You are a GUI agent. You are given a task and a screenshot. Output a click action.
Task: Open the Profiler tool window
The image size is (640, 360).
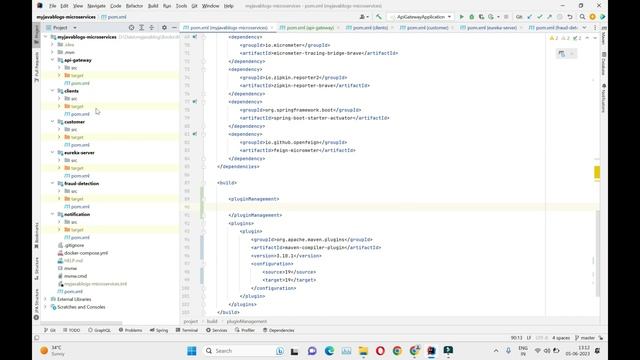tap(245, 330)
